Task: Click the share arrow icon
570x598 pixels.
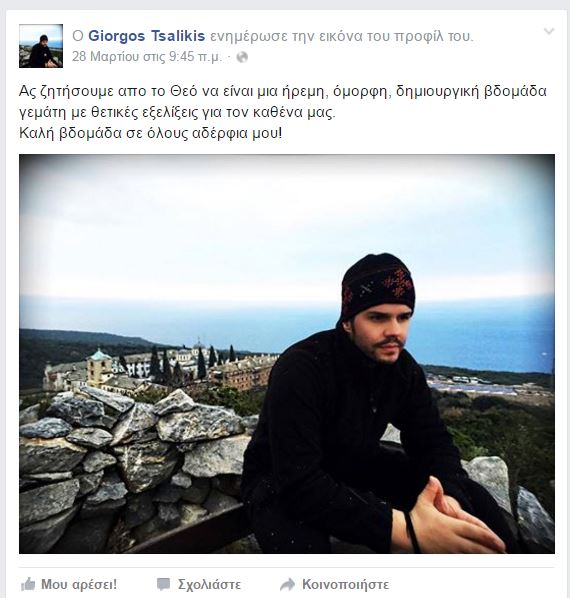Action: (287, 584)
